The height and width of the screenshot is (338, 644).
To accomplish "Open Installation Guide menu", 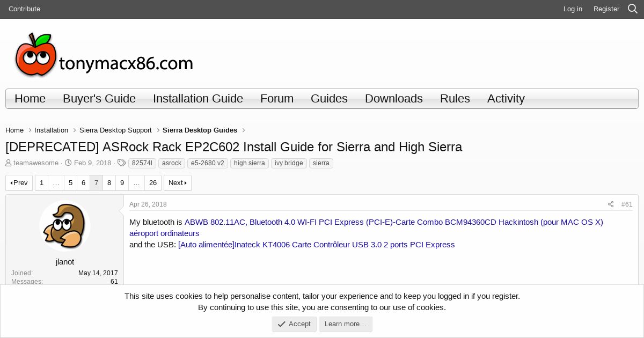I will coord(198,99).
